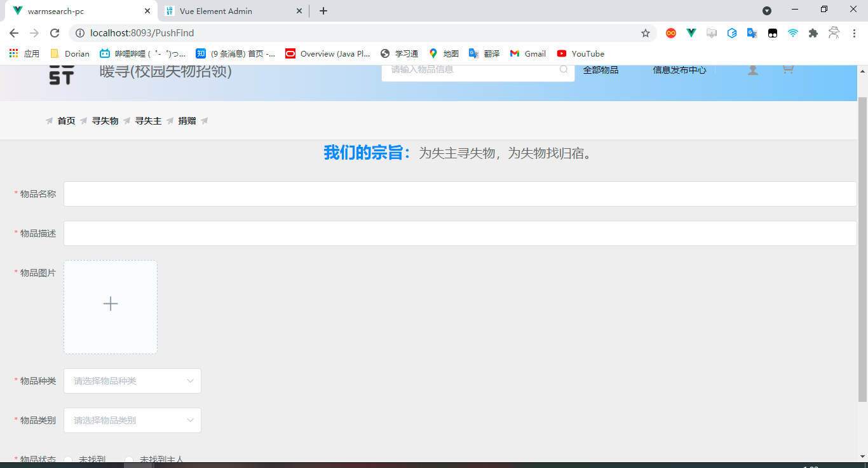This screenshot has width=868, height=468.
Task: Open the Google Translate extension icon
Action: [x=752, y=33]
